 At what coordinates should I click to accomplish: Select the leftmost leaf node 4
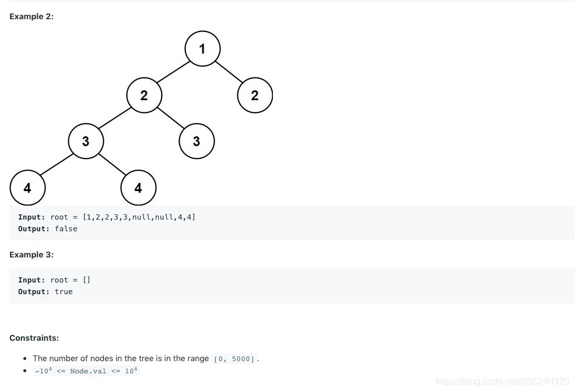click(x=27, y=188)
